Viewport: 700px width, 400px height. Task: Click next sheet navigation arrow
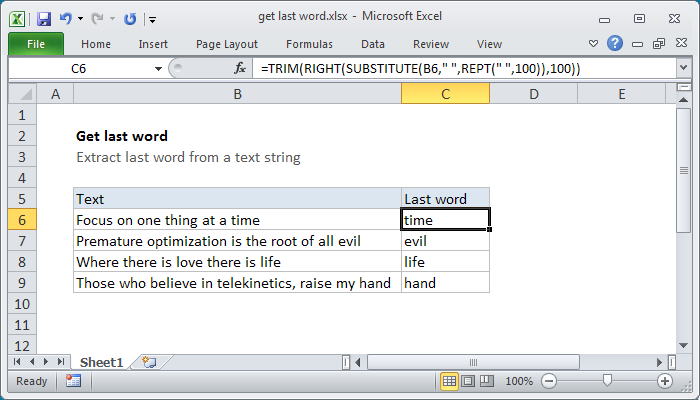point(46,362)
